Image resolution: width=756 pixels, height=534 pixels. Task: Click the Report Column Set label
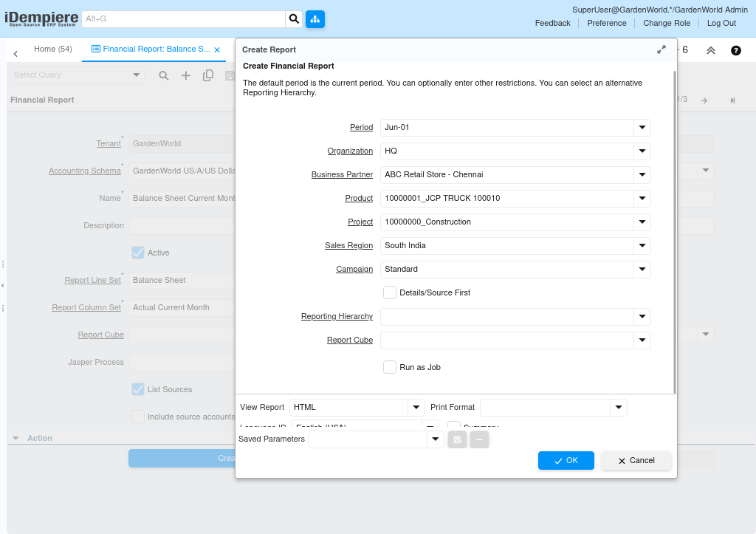tap(86, 308)
